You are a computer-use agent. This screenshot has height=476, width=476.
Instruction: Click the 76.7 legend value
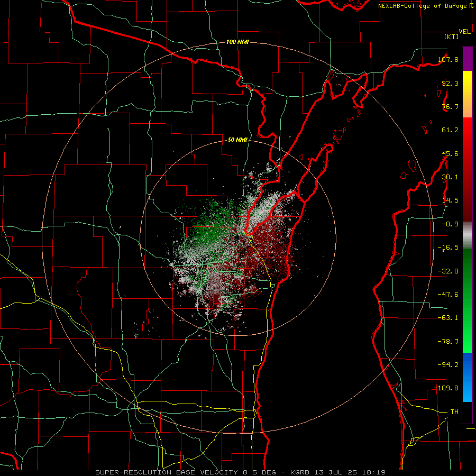(450, 106)
